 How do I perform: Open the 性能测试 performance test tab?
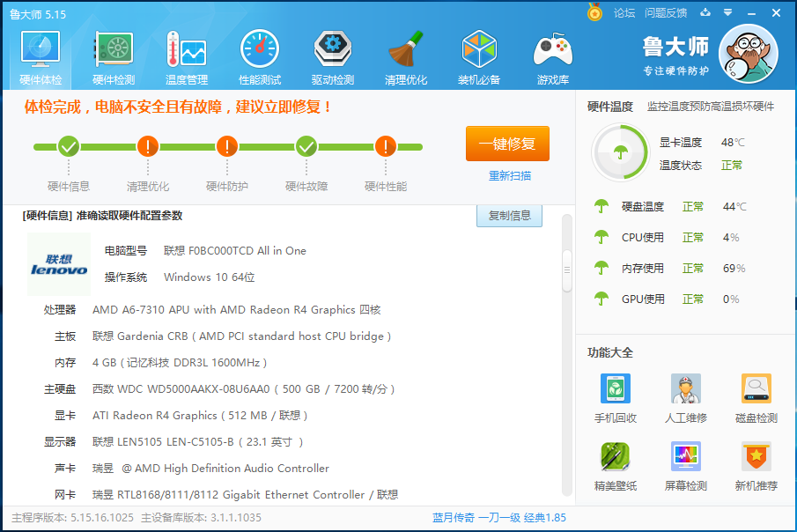point(260,58)
